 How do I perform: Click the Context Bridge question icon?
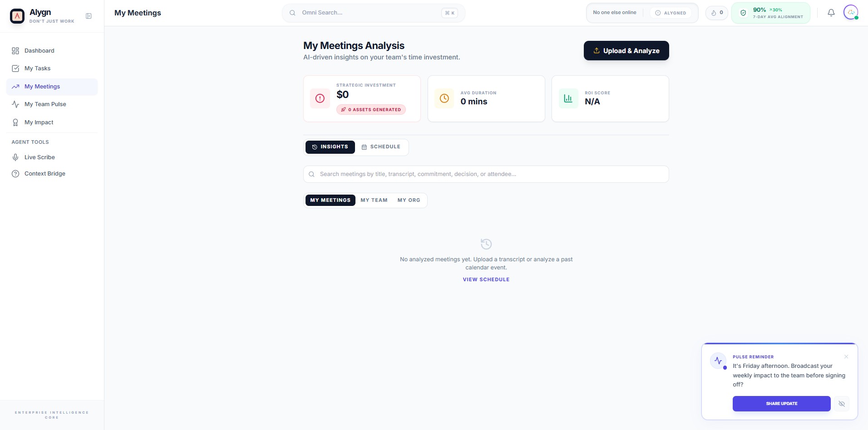tap(15, 174)
